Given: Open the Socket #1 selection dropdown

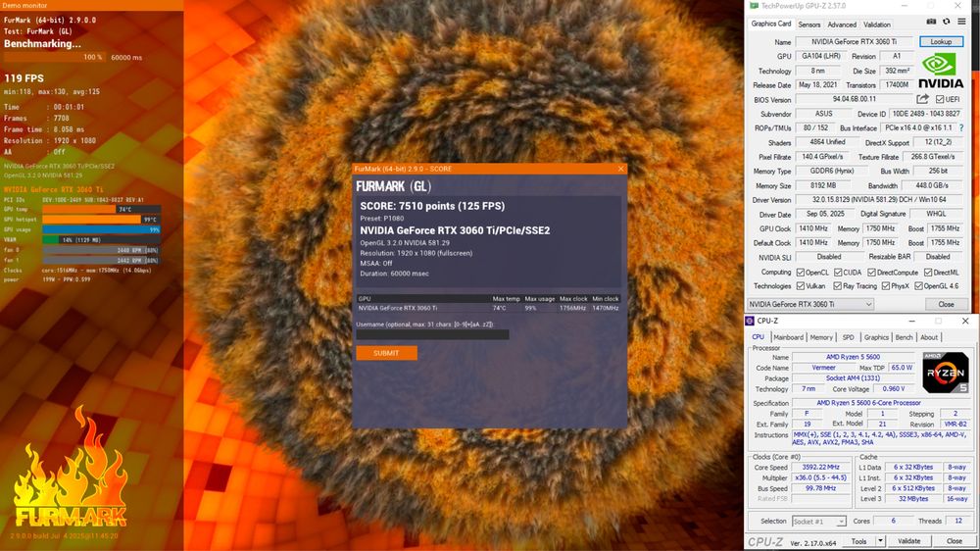Looking at the screenshot, I should 818,521.
